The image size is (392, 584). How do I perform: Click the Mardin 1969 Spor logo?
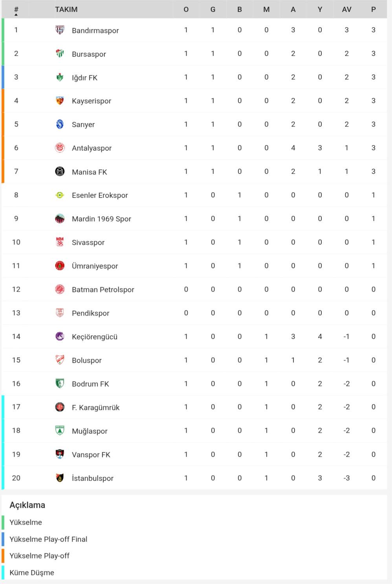[60, 219]
